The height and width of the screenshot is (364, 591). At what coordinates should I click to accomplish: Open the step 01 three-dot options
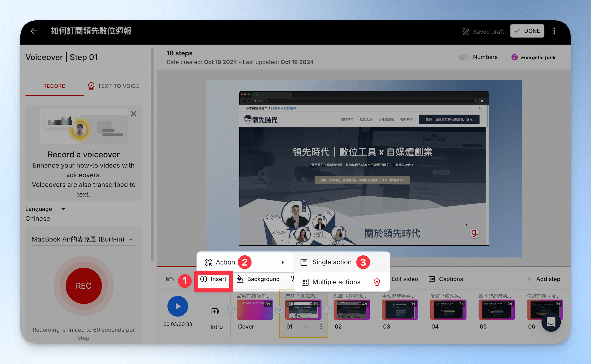[321, 327]
